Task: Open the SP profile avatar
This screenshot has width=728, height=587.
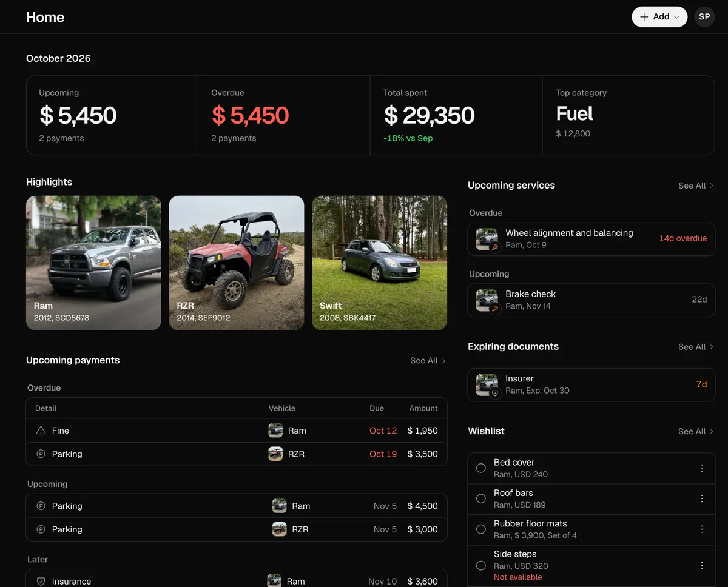Action: (x=704, y=17)
